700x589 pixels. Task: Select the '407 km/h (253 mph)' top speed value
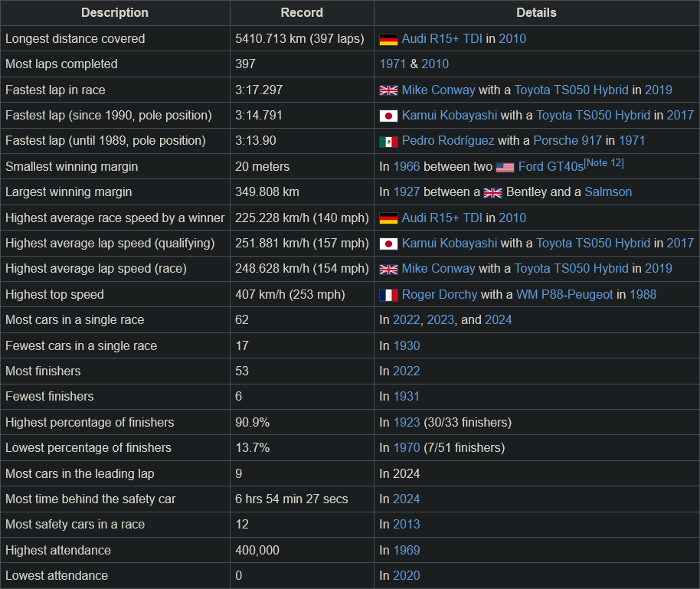[289, 295]
